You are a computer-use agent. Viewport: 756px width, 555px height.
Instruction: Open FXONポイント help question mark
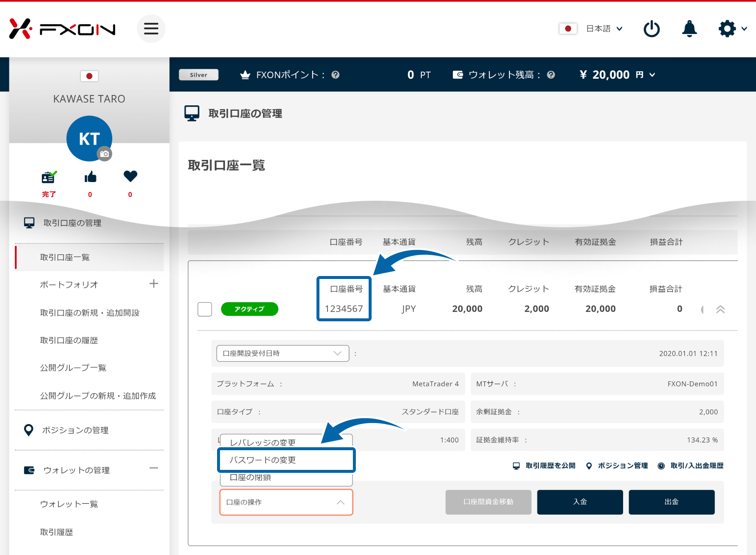[x=336, y=75]
